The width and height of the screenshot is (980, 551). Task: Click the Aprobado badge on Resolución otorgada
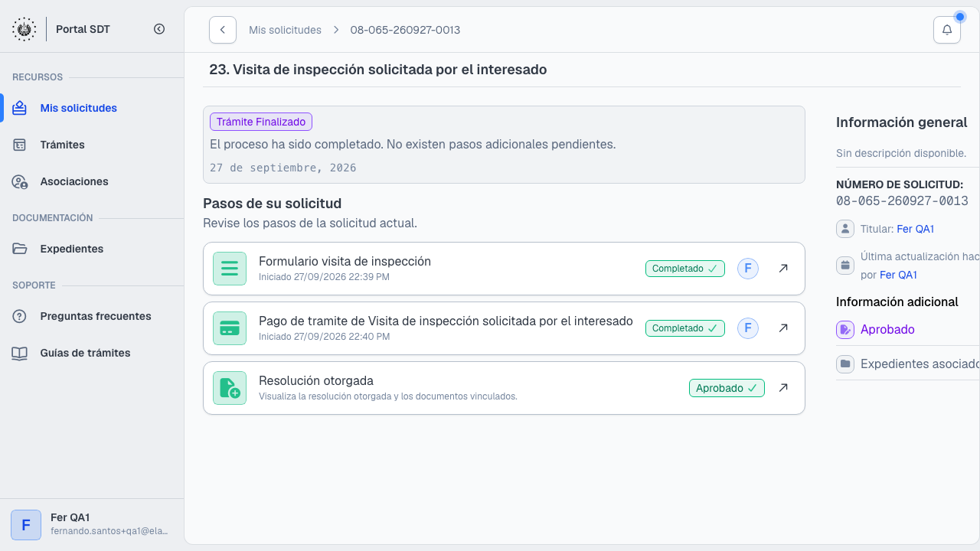point(727,388)
